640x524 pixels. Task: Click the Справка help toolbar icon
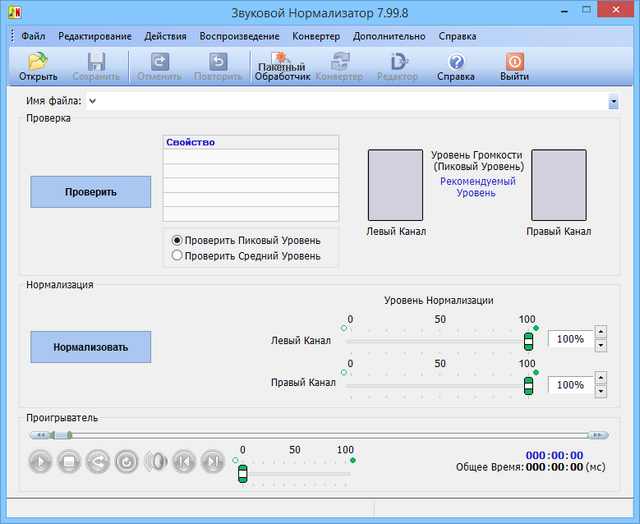(456, 67)
